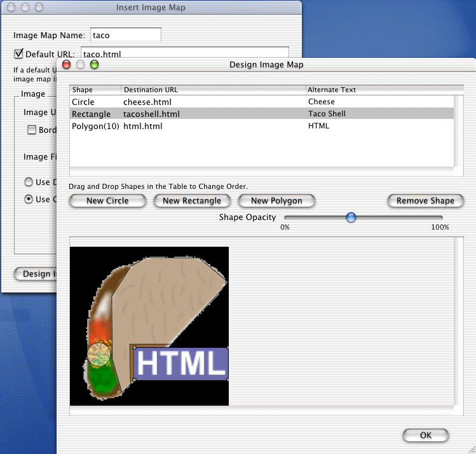Click the rectangle's bottom-left resize handle
476x454 pixels.
point(135,380)
